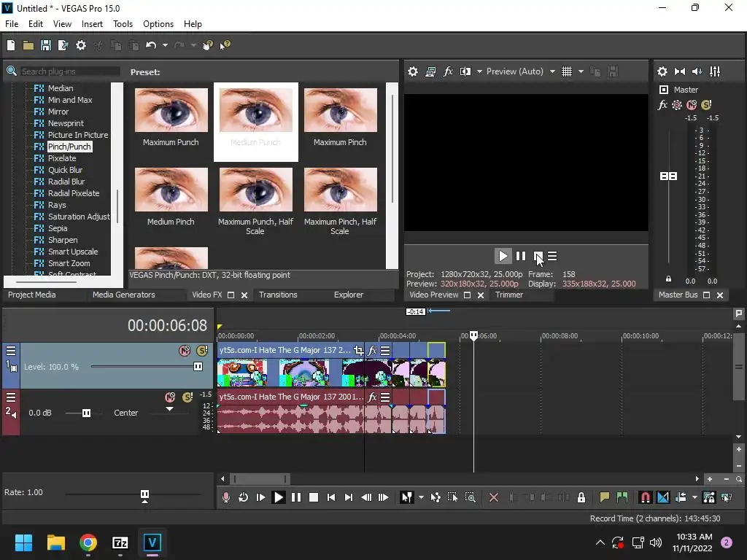Choose the Medium Pinch preset thumbnail

pyautogui.click(x=171, y=190)
